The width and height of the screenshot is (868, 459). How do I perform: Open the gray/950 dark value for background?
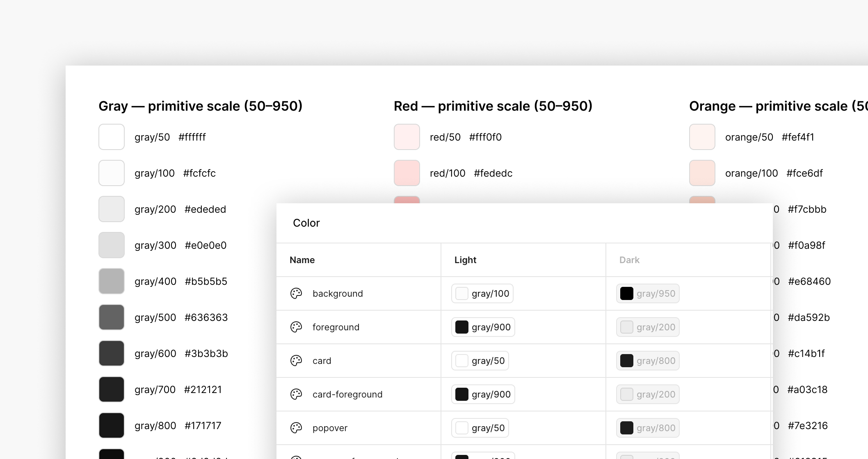tap(648, 293)
